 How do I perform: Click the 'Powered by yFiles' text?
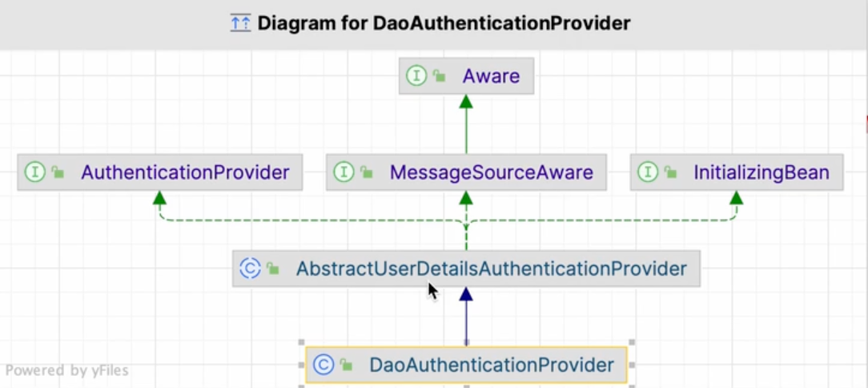(67, 370)
